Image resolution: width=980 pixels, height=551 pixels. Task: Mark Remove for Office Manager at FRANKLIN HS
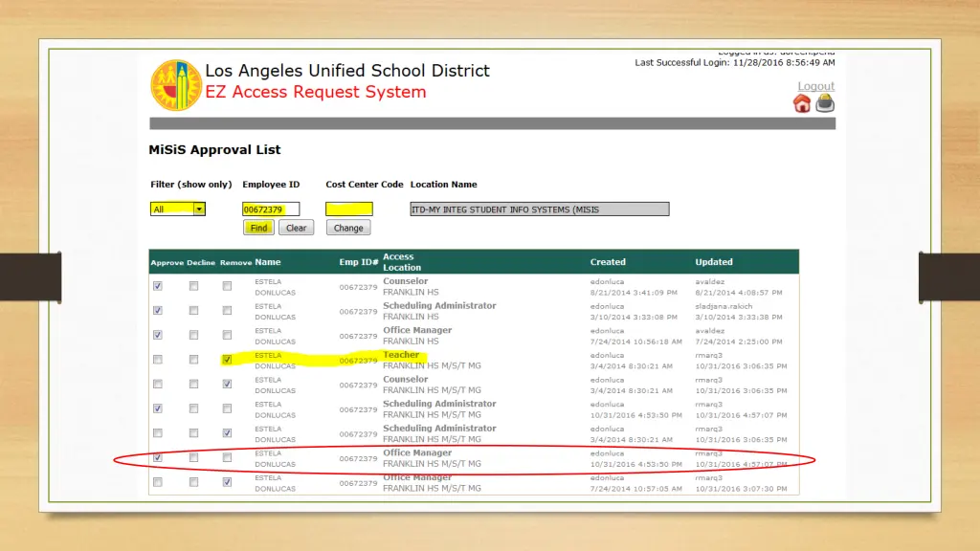pos(227,335)
